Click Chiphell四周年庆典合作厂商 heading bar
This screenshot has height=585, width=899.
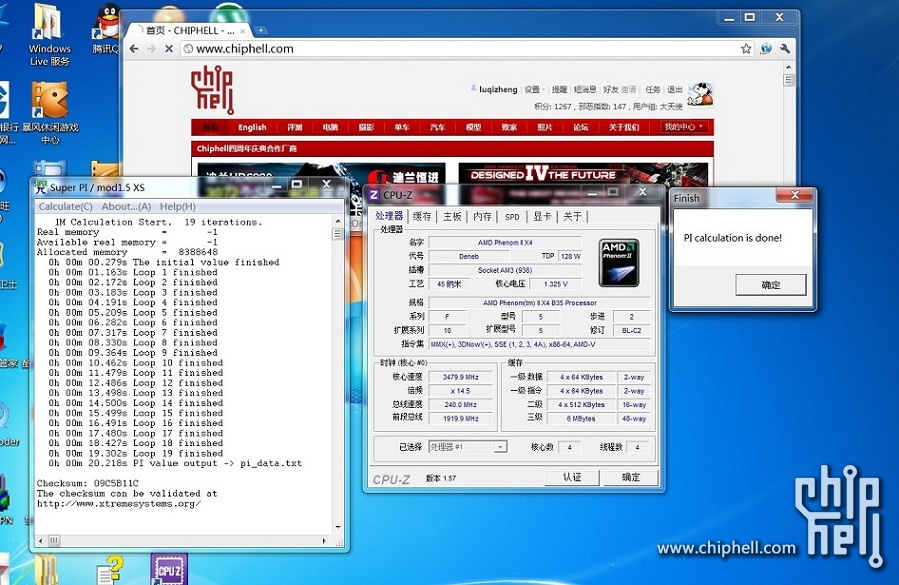pyautogui.click(x=452, y=149)
